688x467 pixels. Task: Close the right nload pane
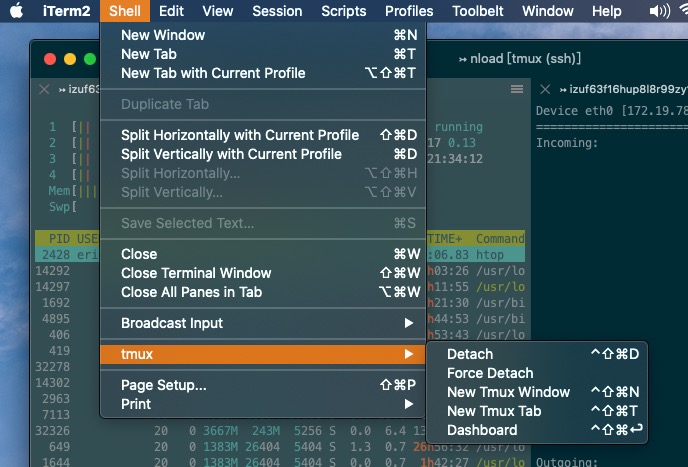[x=545, y=90]
